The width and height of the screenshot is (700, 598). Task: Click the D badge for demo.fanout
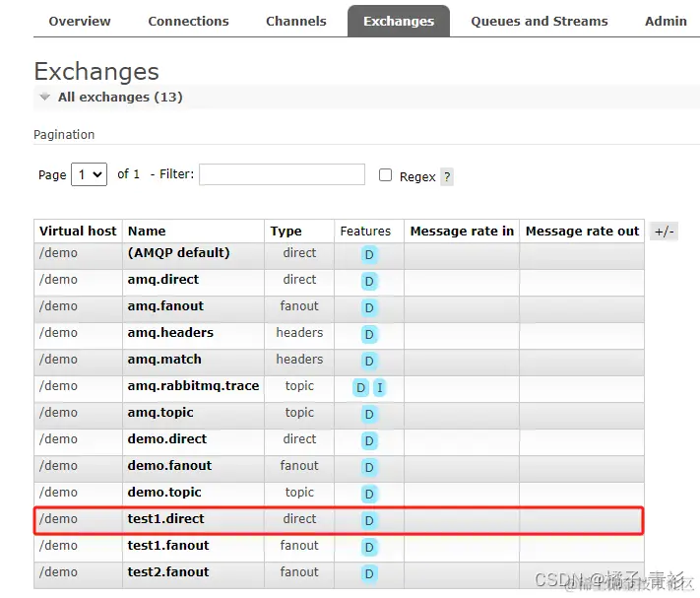369,467
